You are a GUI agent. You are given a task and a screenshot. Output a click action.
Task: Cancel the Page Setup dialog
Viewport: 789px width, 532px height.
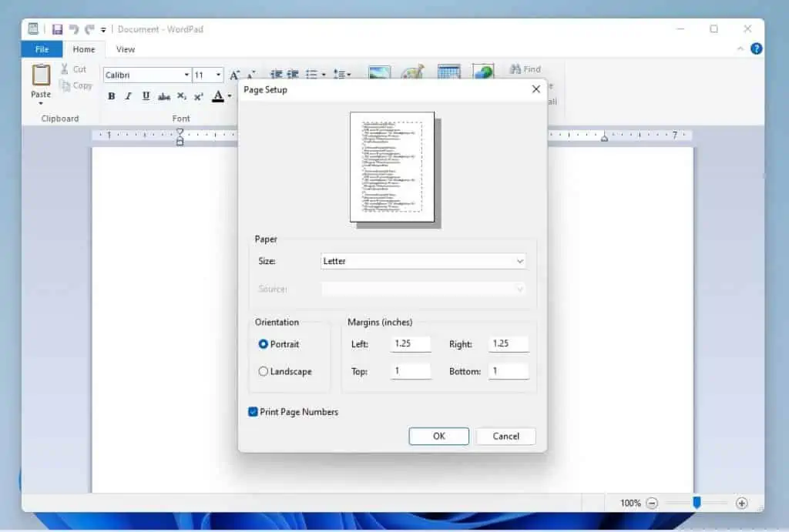coord(505,436)
